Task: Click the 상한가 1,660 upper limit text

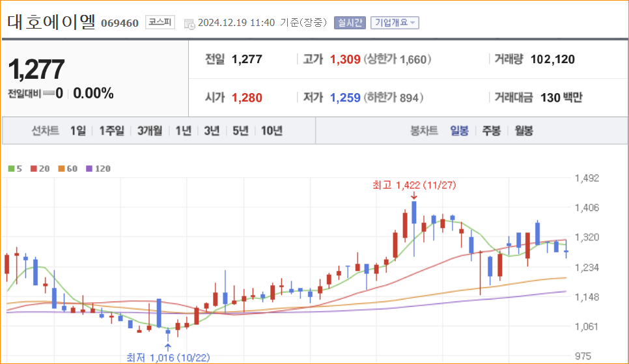Action: tap(397, 59)
